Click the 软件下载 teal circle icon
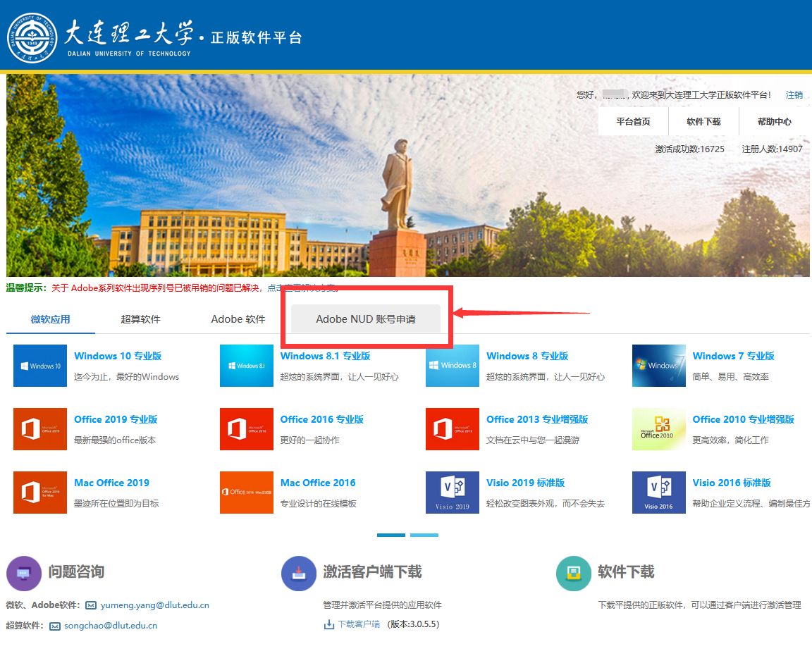The width and height of the screenshot is (812, 656). point(573,573)
